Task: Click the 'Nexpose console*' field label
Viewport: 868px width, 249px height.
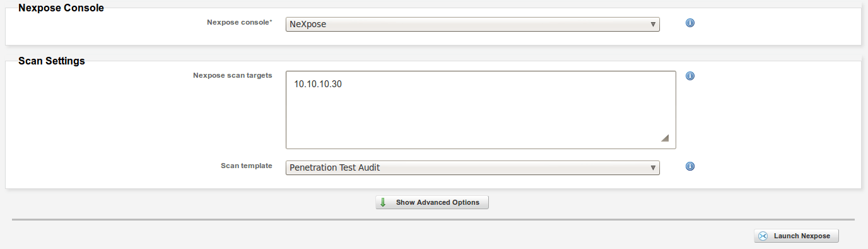Action: tap(240, 22)
